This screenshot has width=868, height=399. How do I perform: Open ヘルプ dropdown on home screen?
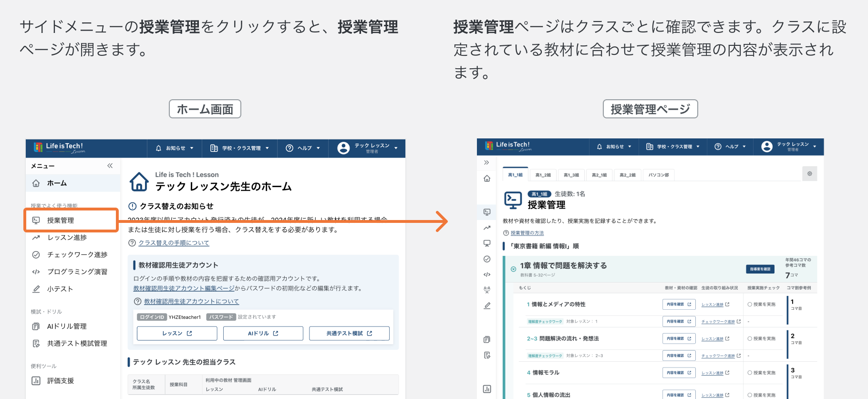(x=302, y=148)
